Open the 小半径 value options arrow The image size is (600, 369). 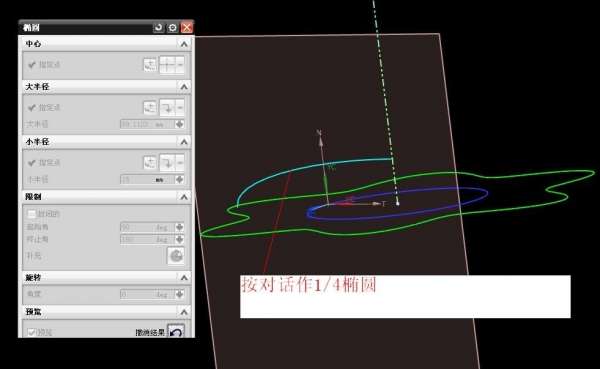pyautogui.click(x=179, y=180)
